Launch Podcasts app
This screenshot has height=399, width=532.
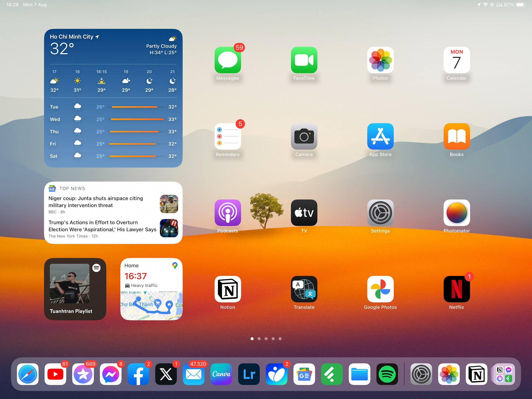[228, 213]
